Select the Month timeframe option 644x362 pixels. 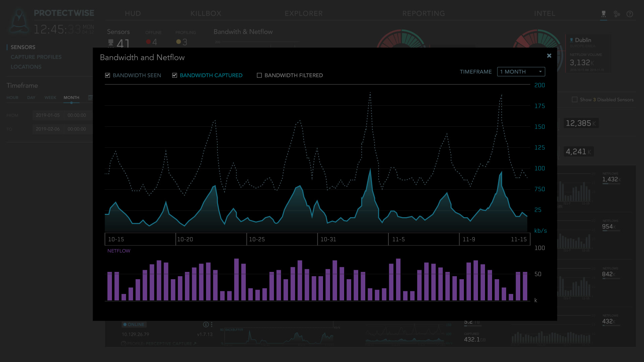coord(71,98)
